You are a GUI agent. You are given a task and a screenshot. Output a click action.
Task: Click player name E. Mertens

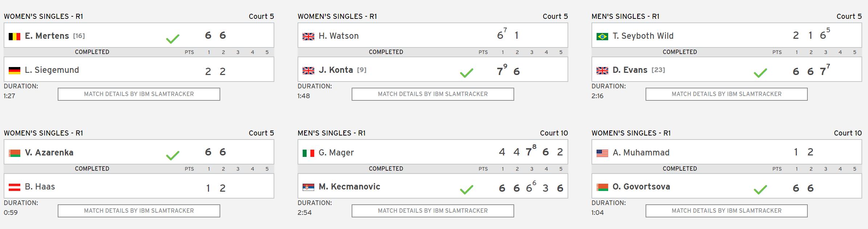pyautogui.click(x=47, y=36)
